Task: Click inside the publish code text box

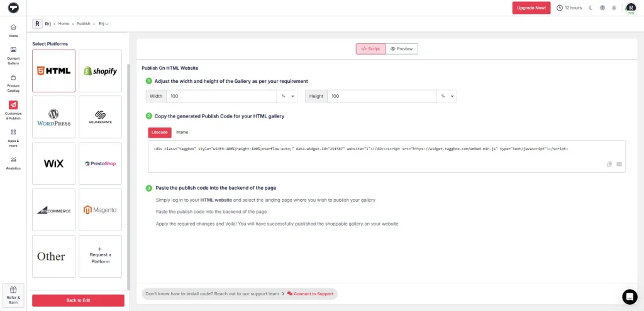Action: coord(387,156)
